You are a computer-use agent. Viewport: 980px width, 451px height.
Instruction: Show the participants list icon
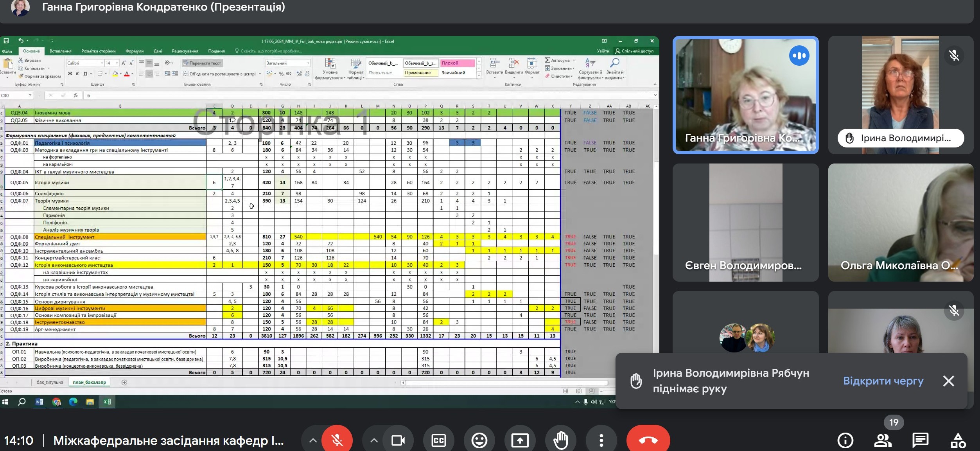[883, 440]
